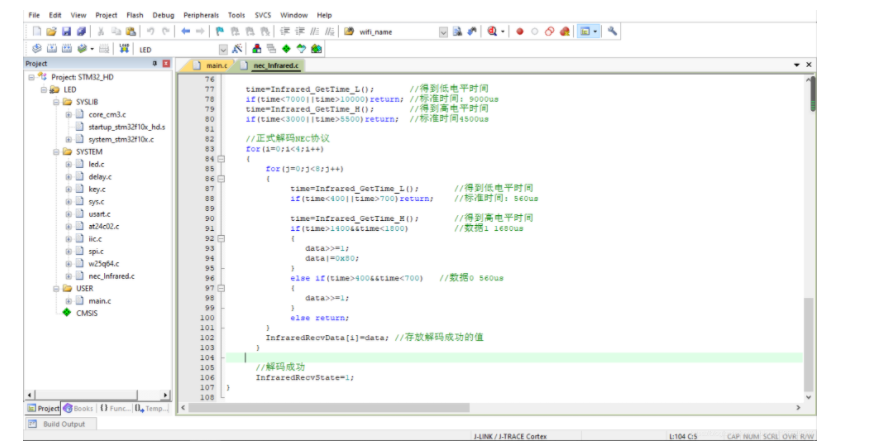
Task: Switch to the main.c editor tab
Action: coord(211,65)
